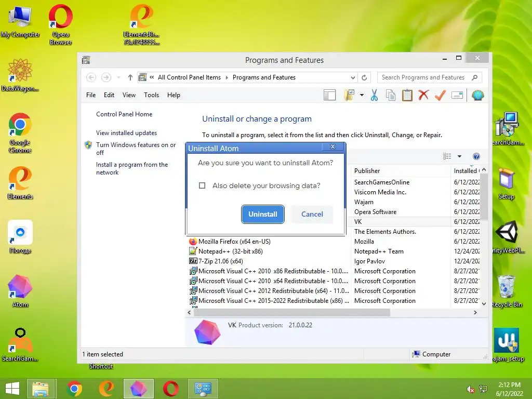Click the Copy toolbar icon
Viewport: 532px width, 399px height.
tap(391, 96)
